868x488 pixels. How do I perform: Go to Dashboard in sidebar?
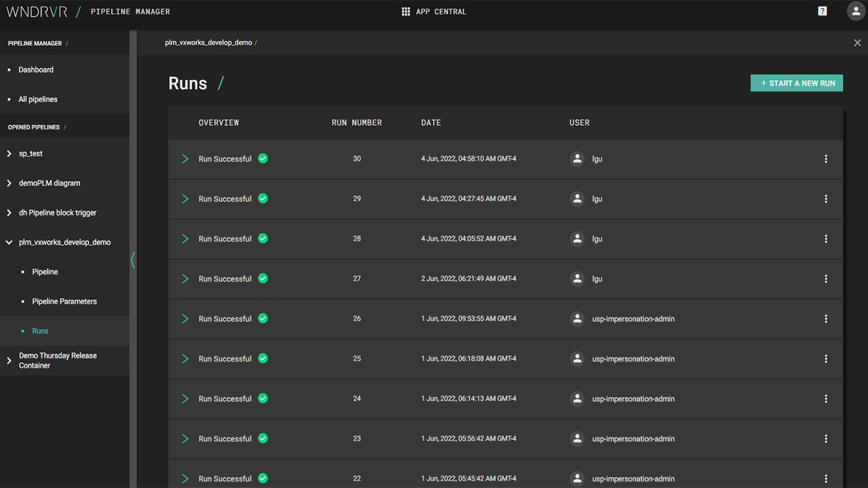tap(36, 70)
